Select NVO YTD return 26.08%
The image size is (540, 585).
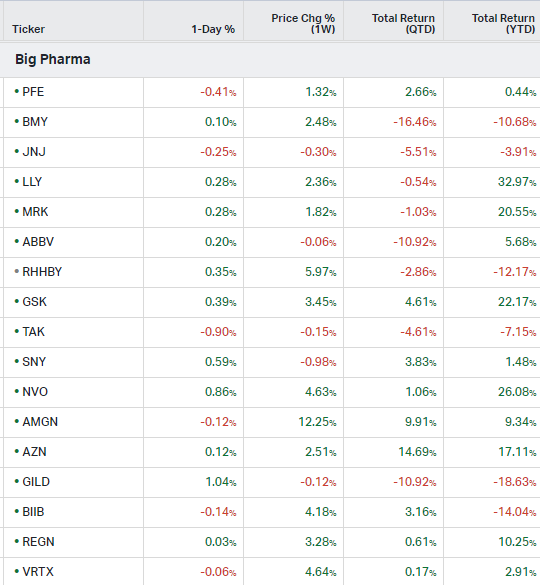tap(517, 392)
